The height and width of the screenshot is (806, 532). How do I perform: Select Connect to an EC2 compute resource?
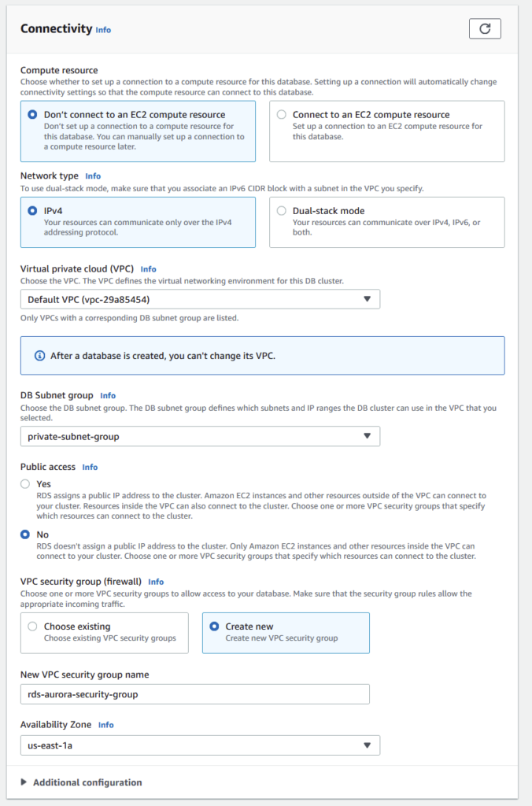click(282, 115)
